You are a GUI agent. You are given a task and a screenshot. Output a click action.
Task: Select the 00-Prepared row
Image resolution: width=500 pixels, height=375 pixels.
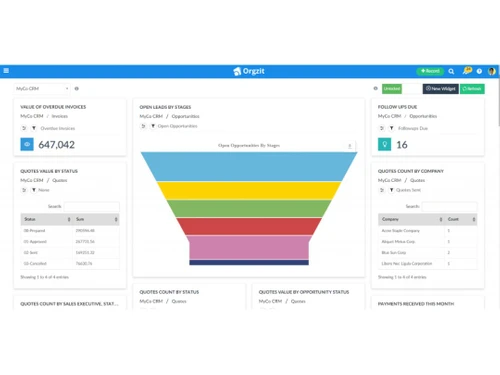(70, 231)
